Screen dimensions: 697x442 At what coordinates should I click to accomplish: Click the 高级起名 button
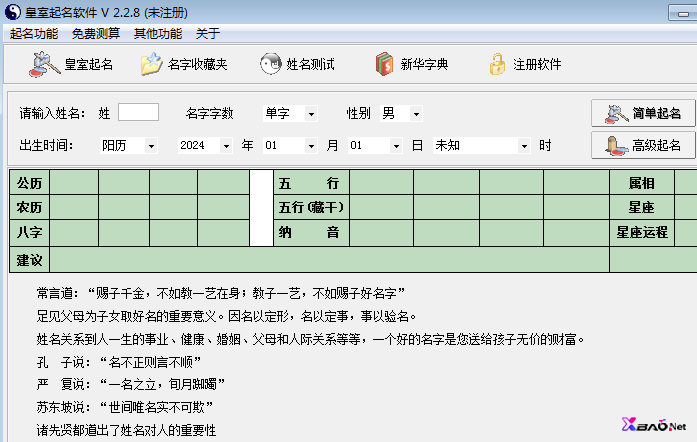(x=643, y=145)
